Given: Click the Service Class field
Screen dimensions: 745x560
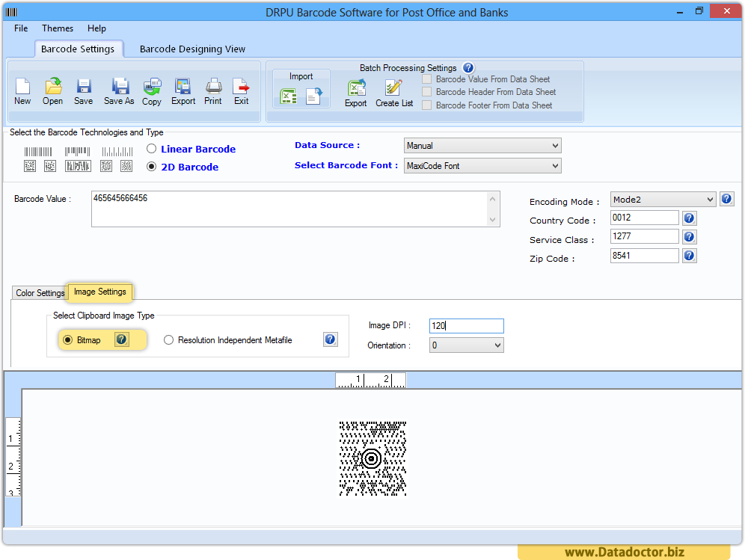Looking at the screenshot, I should [x=644, y=236].
